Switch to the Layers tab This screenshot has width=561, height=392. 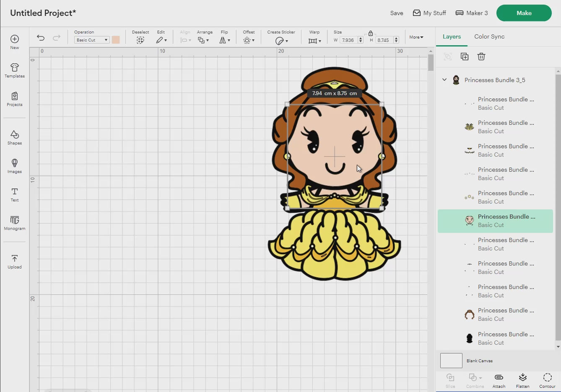[x=452, y=36]
